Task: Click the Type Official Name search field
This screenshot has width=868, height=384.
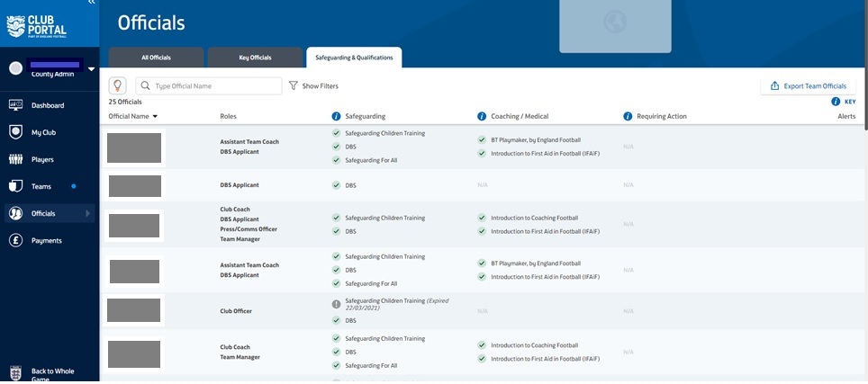Action: [216, 86]
